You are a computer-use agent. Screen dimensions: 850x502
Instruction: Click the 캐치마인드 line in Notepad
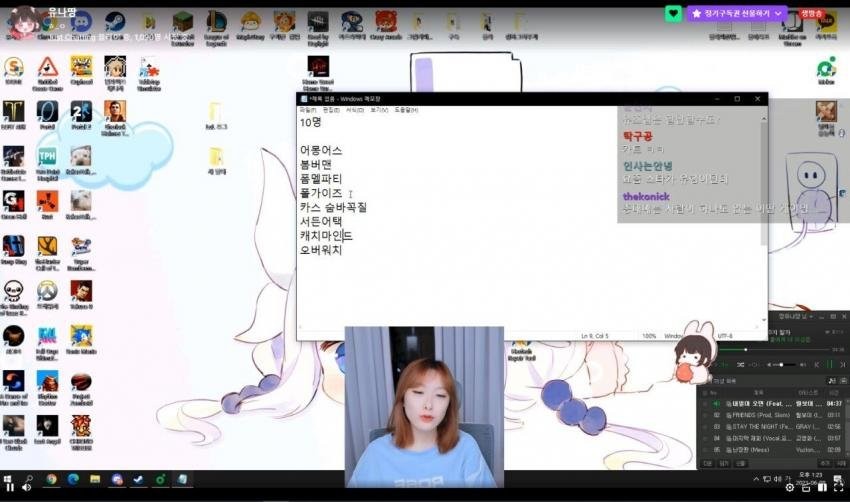pos(326,236)
